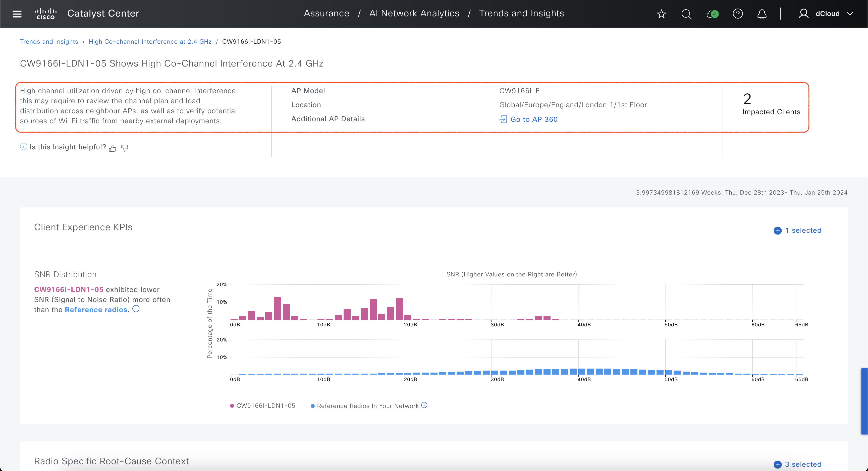This screenshot has height=471, width=868.
Task: Toggle CW9166I-LDN1-05 legend series
Action: (x=262, y=406)
